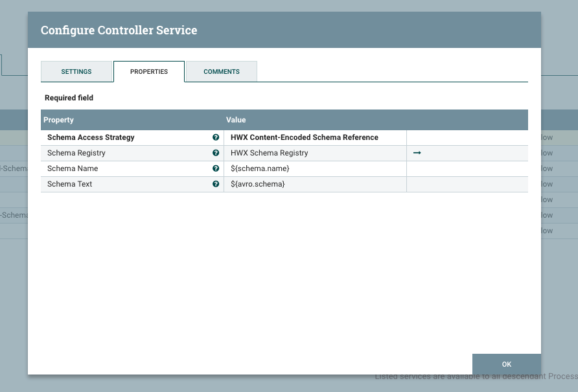
Task: Go to HWX Schema Registry via arrow icon
Action: [x=417, y=153]
